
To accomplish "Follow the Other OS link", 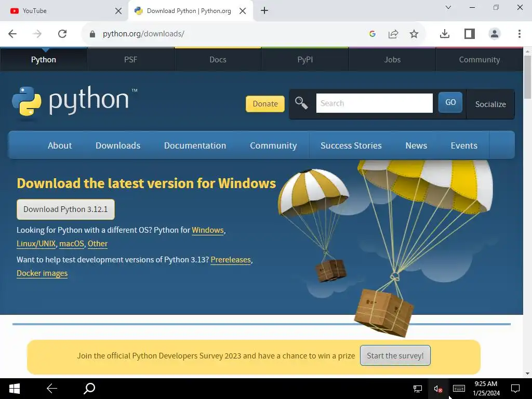I will pos(98,244).
